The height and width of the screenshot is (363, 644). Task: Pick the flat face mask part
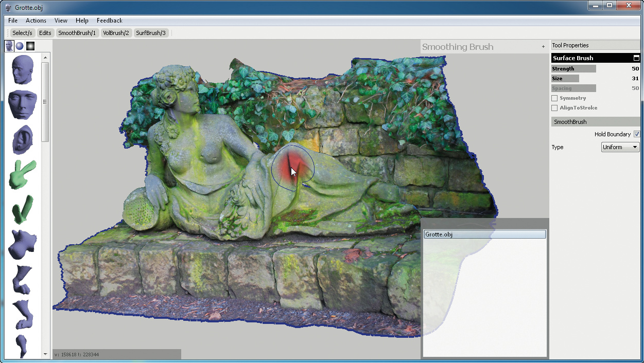(x=23, y=104)
